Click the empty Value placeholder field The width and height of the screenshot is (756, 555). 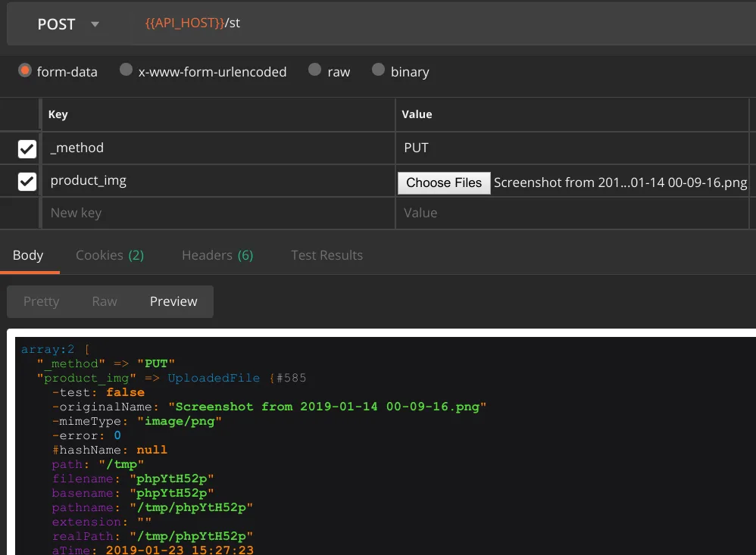[573, 213]
